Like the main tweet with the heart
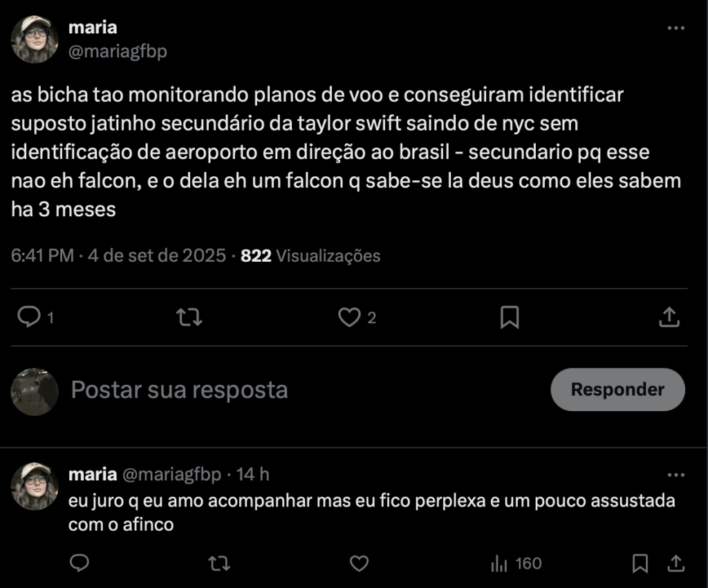This screenshot has height=588, width=708. click(x=350, y=316)
